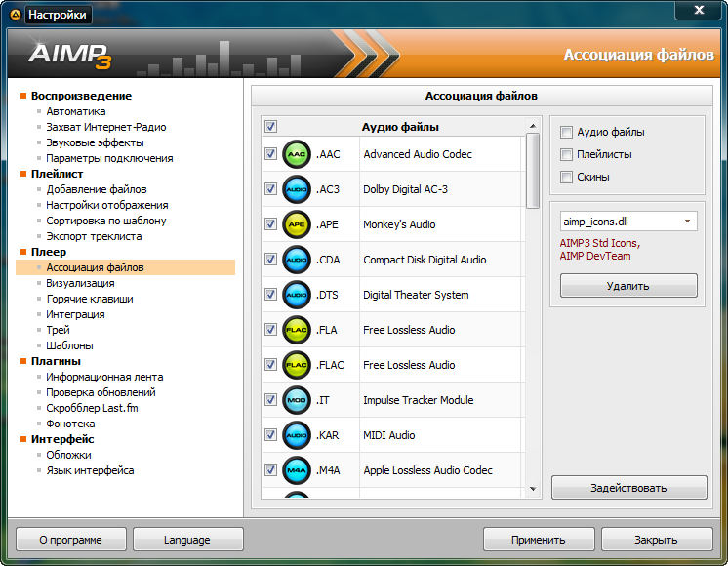Enable the Аудио файлы checkbox on right
This screenshot has width=728, height=566.
(x=567, y=132)
